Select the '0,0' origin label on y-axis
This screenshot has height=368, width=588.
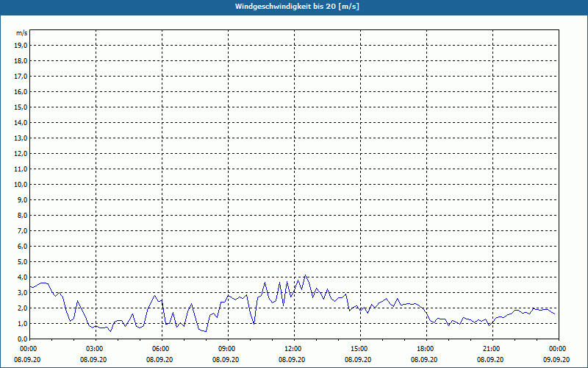[x=24, y=339]
